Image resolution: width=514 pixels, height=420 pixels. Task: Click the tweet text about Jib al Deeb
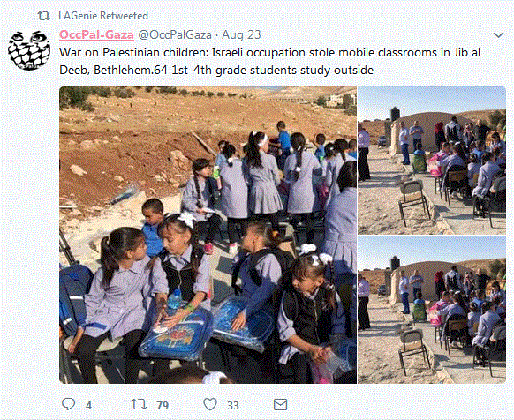pyautogui.click(x=269, y=61)
